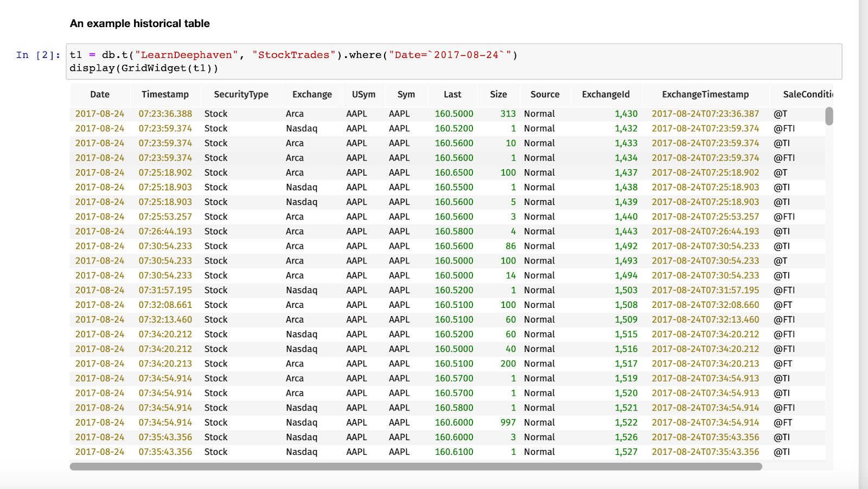Screen dimensions: 868x489
Task: Click the SecurityType column header
Action: (x=241, y=94)
